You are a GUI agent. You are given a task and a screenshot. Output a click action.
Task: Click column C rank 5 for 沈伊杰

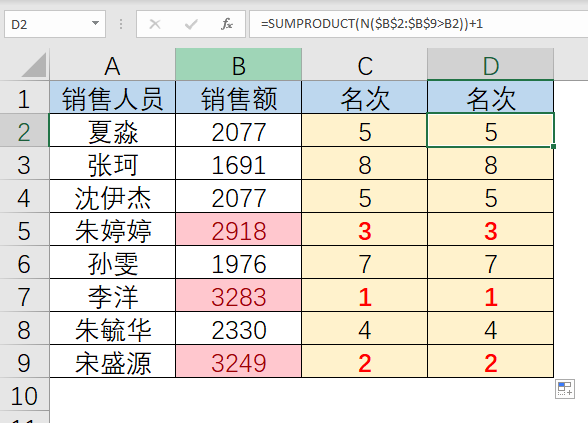(364, 196)
